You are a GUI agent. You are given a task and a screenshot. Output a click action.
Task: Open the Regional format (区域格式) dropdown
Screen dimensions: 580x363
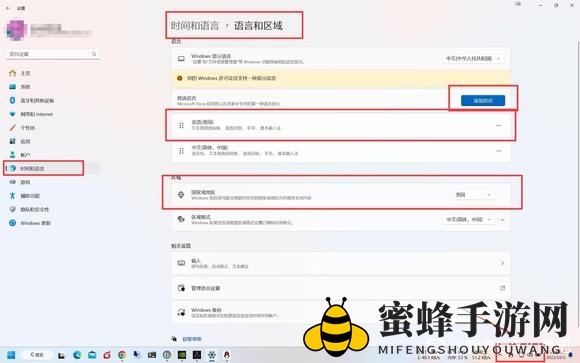[468, 219]
